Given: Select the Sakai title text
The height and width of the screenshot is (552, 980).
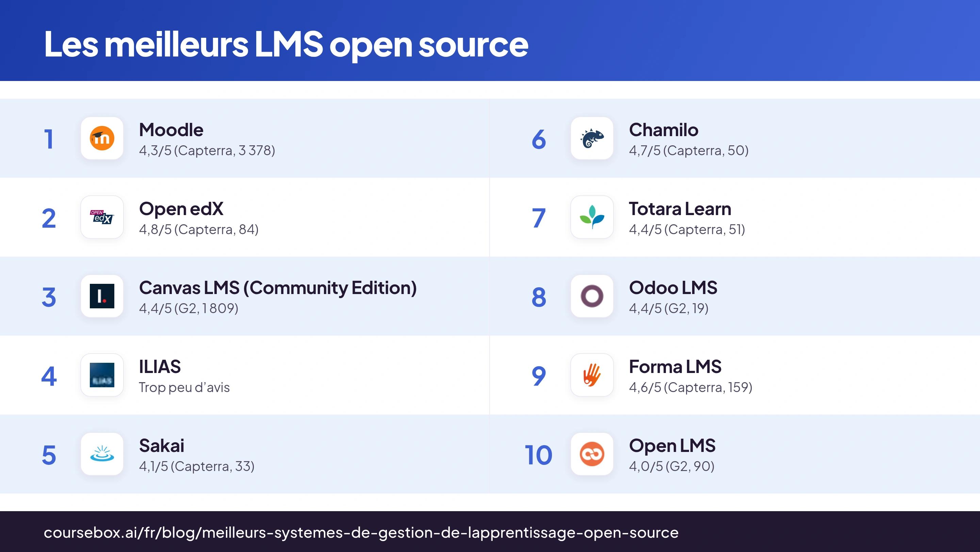Looking at the screenshot, I should pyautogui.click(x=162, y=446).
